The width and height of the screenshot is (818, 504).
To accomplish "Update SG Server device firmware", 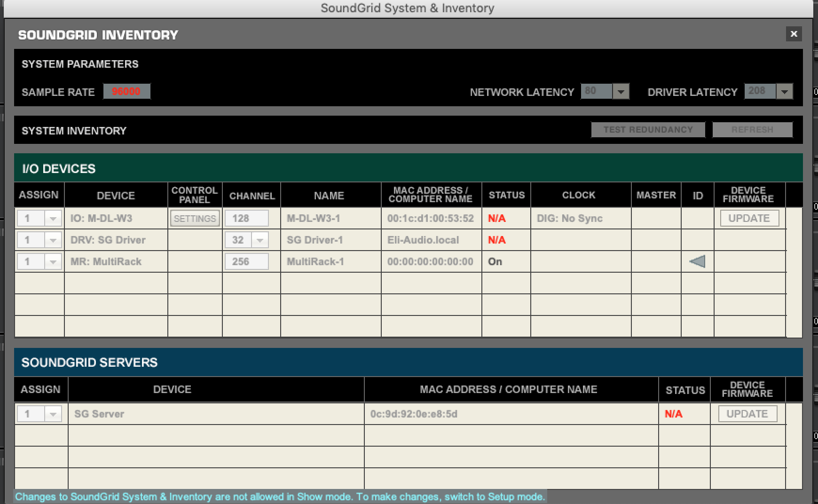I will (747, 414).
